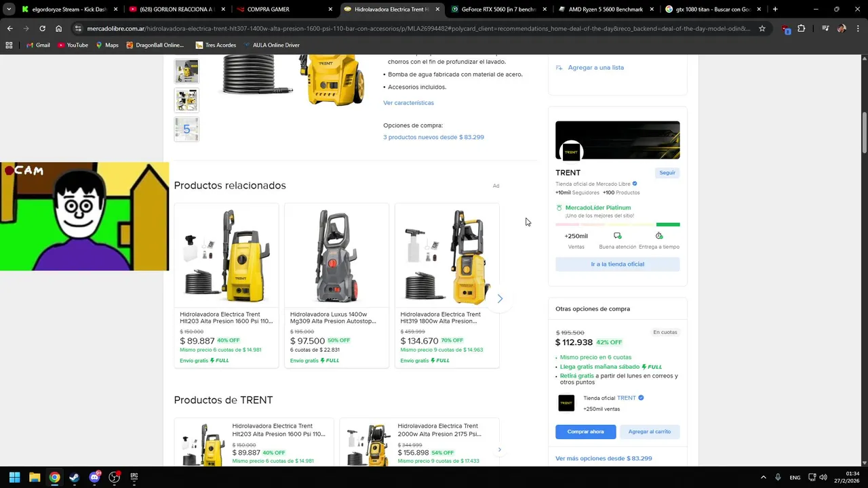The image size is (868, 488).
Task: Open 3 productos nuevos desde $ 83.299
Action: 433,137
